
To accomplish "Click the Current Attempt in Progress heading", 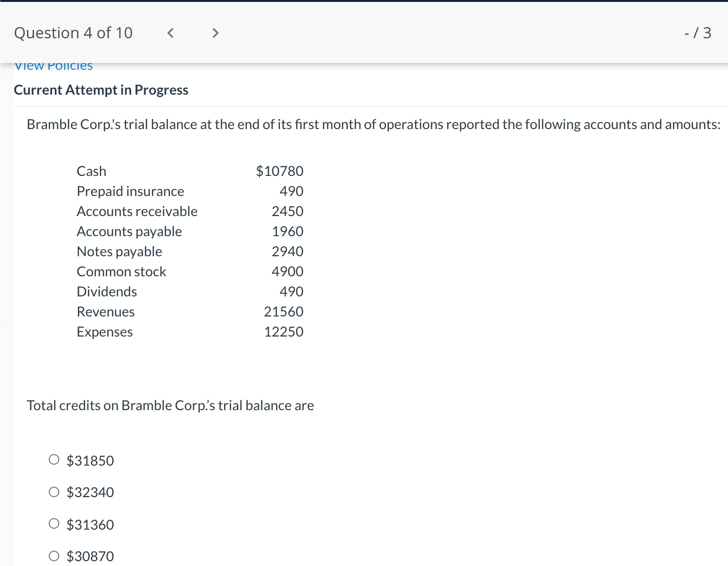I will (x=101, y=90).
